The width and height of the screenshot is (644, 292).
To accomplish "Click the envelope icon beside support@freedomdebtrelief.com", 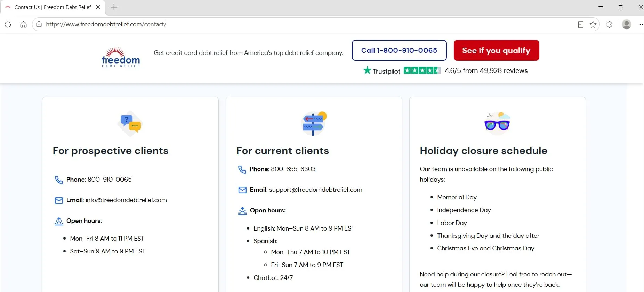I will point(242,190).
